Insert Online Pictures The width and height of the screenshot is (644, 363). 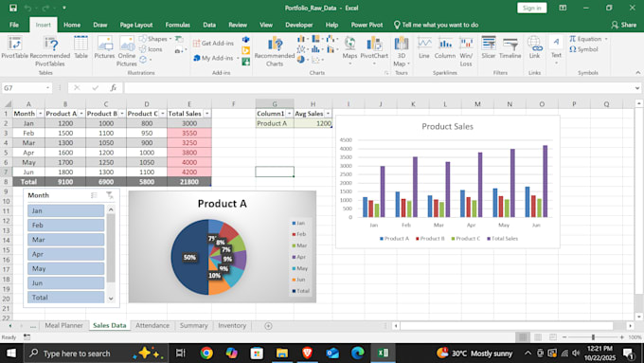[127, 51]
